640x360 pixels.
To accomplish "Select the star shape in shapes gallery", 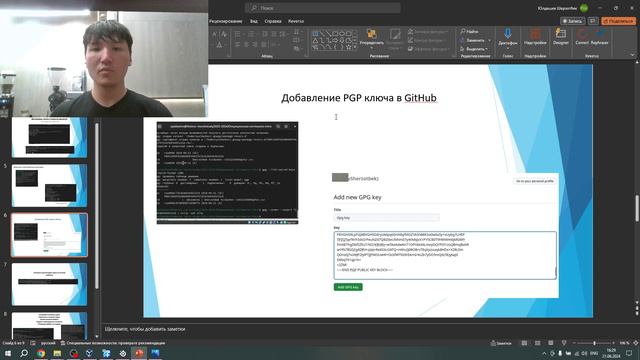I will click(349, 47).
